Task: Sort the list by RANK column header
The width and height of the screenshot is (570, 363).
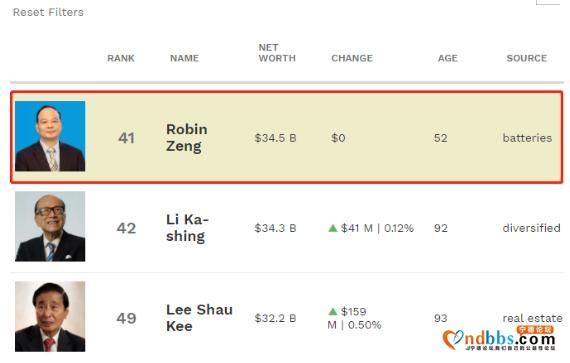Action: 121,58
